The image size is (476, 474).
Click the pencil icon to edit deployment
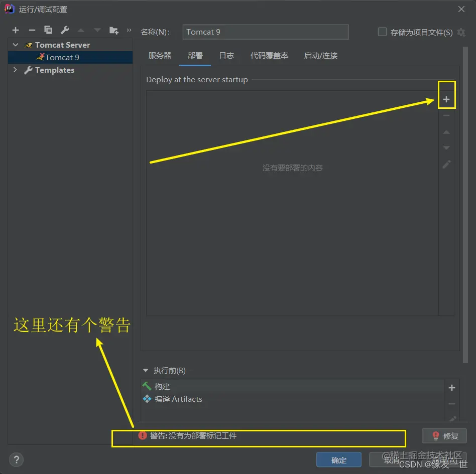pyautogui.click(x=446, y=164)
